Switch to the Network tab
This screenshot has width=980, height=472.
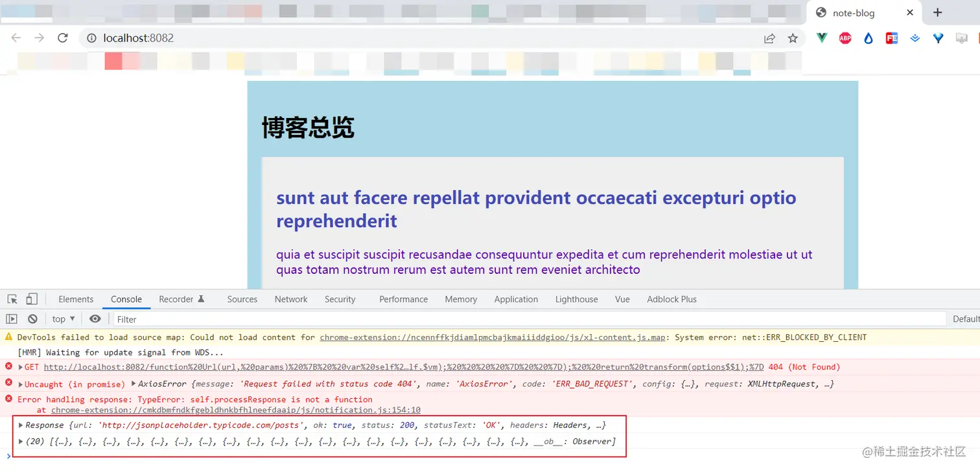(x=290, y=298)
